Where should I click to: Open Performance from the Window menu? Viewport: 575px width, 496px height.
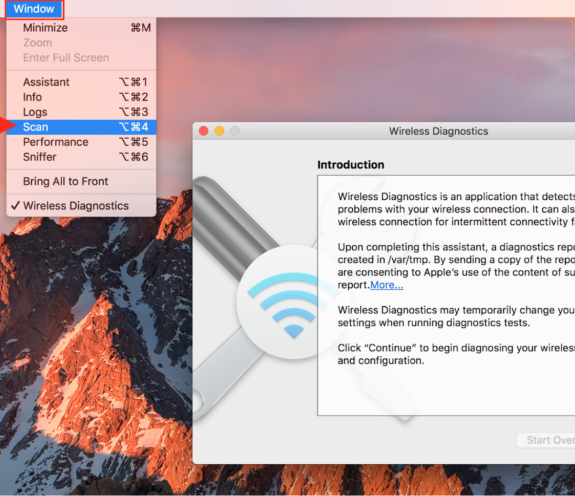(x=81, y=142)
